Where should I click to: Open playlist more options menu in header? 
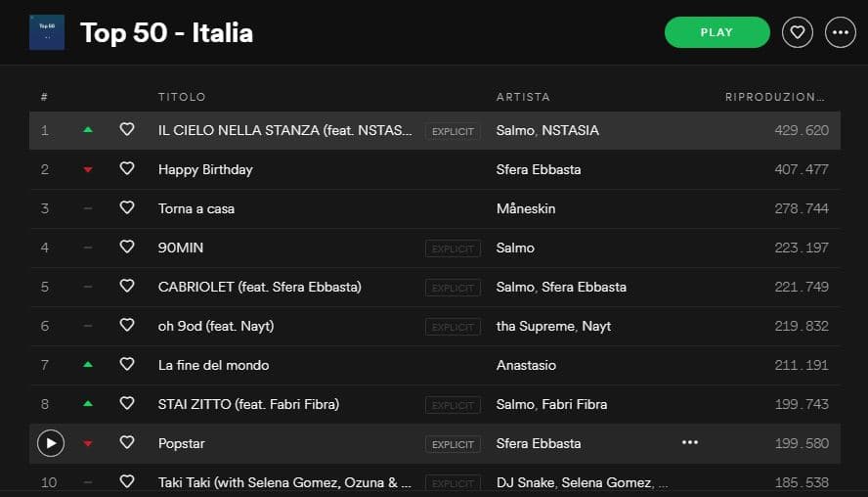click(840, 32)
